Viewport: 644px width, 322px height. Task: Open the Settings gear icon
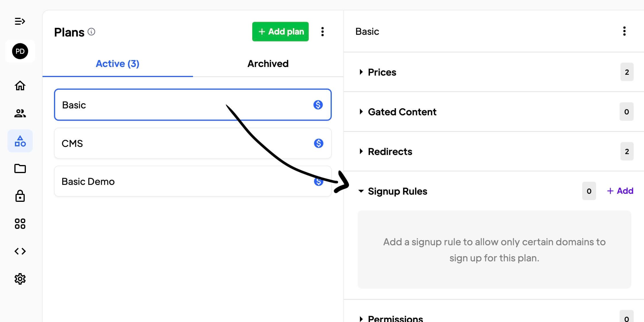20,279
